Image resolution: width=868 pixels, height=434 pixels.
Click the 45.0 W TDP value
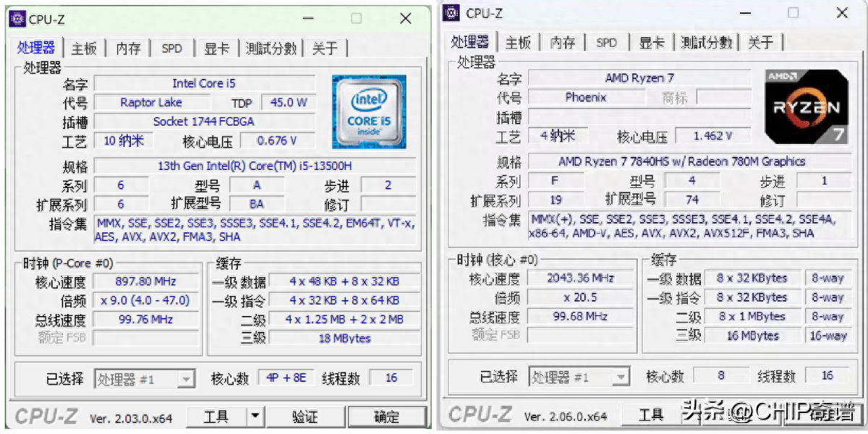click(288, 102)
